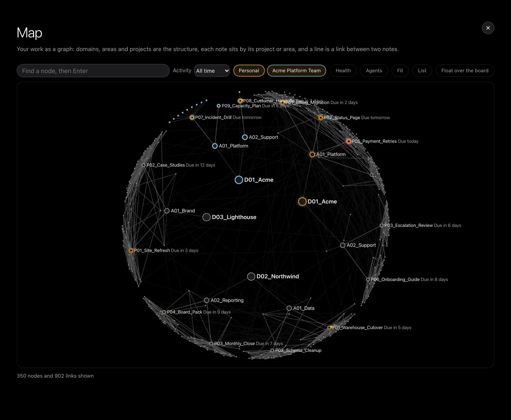Click the P02_Schema_Cleanup label
The image size is (511, 420).
click(298, 350)
